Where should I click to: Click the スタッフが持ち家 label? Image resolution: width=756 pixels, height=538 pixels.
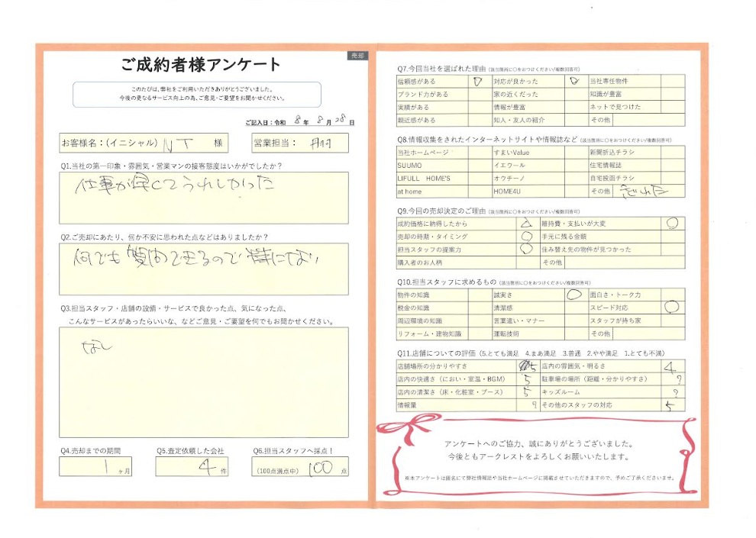615,321
